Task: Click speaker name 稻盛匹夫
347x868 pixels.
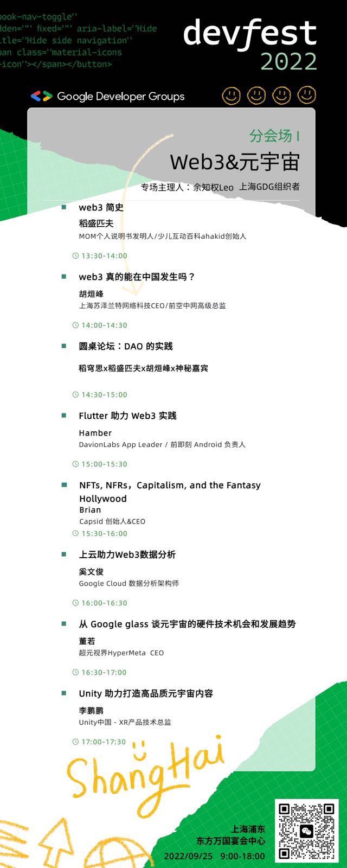Action: [96, 224]
